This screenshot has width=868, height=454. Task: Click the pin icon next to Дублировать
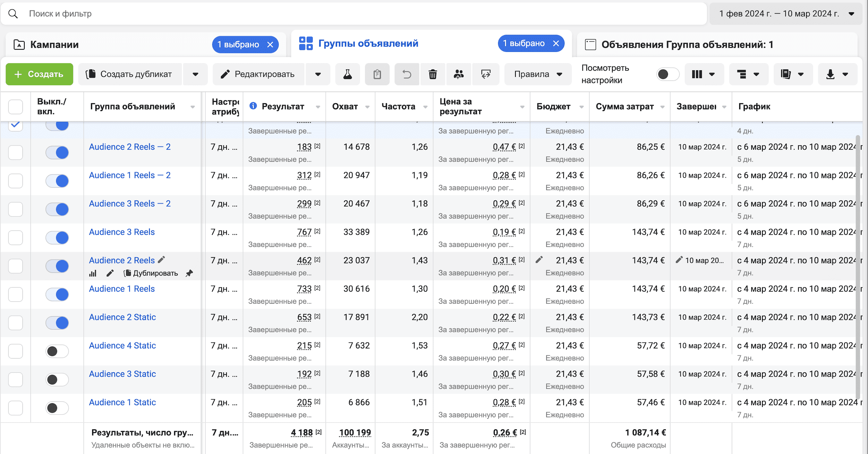point(189,273)
